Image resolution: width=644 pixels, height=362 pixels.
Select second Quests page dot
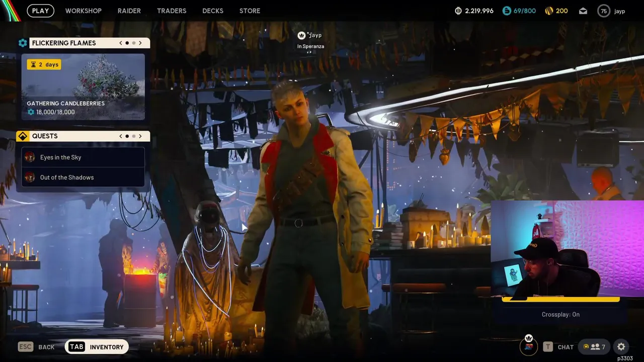point(134,136)
